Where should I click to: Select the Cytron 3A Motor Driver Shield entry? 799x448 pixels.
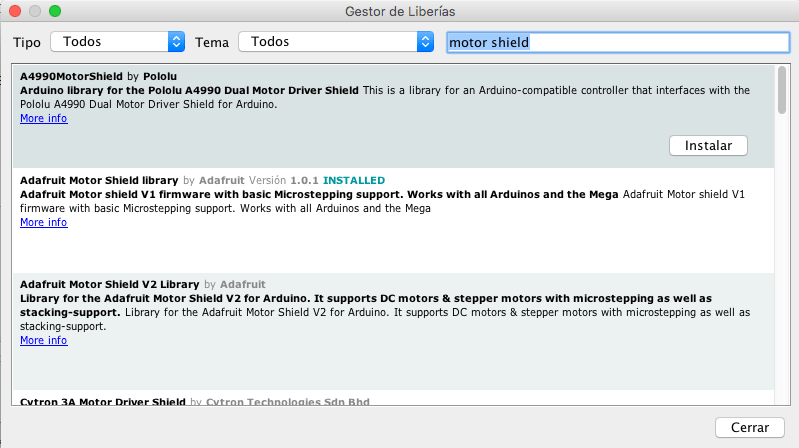(x=393, y=398)
